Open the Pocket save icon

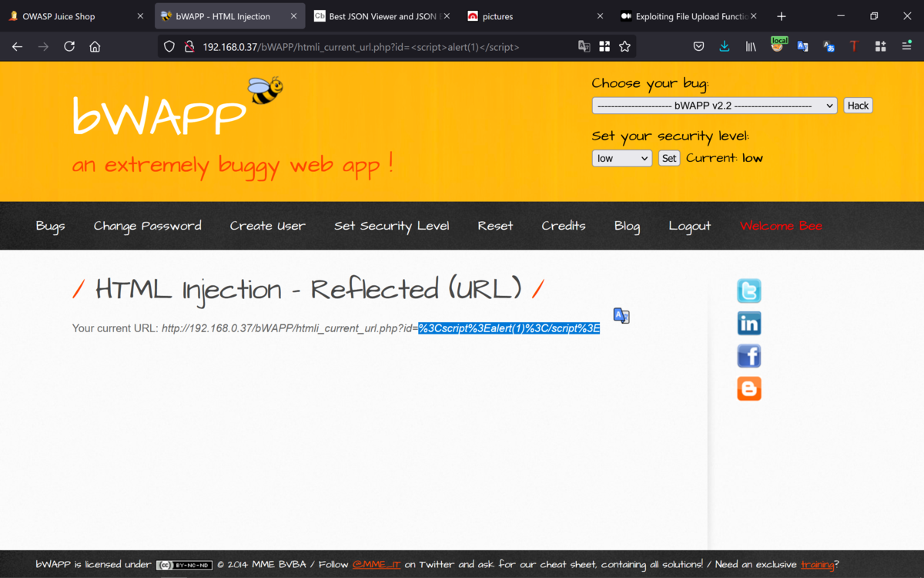[698, 46]
